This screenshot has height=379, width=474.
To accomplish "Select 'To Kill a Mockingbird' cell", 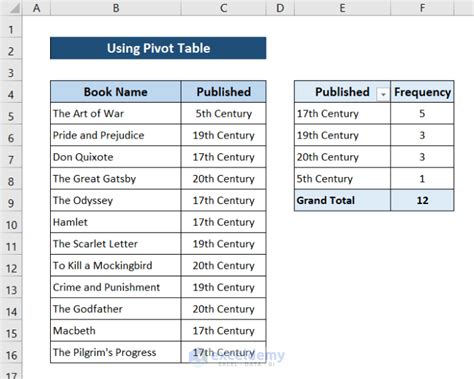I will coord(116,265).
